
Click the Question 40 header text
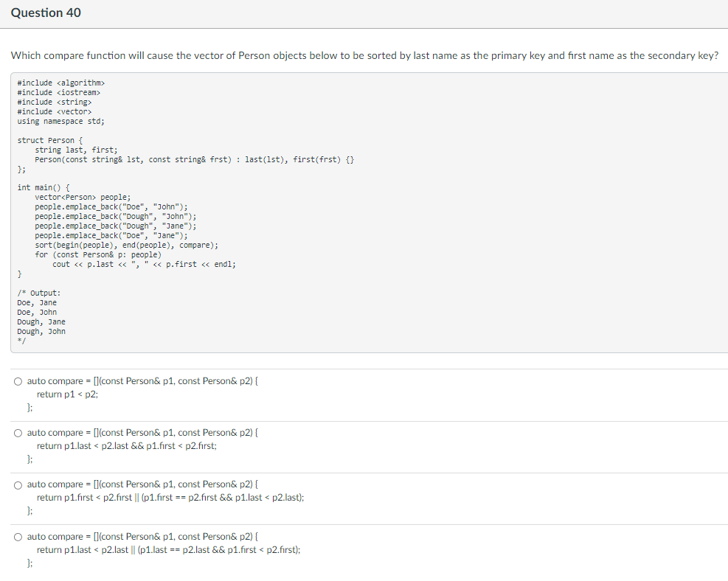46,13
